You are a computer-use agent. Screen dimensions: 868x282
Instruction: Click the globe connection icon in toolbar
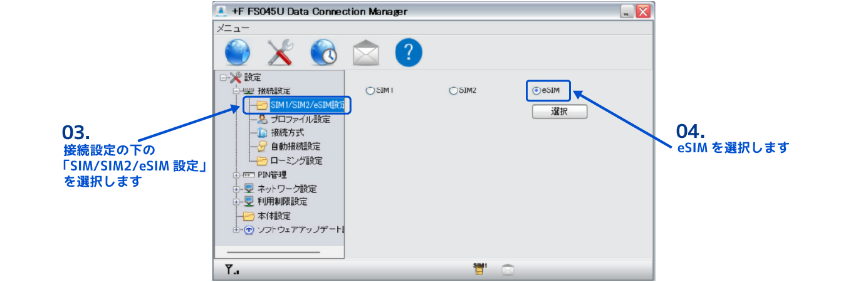[x=238, y=53]
